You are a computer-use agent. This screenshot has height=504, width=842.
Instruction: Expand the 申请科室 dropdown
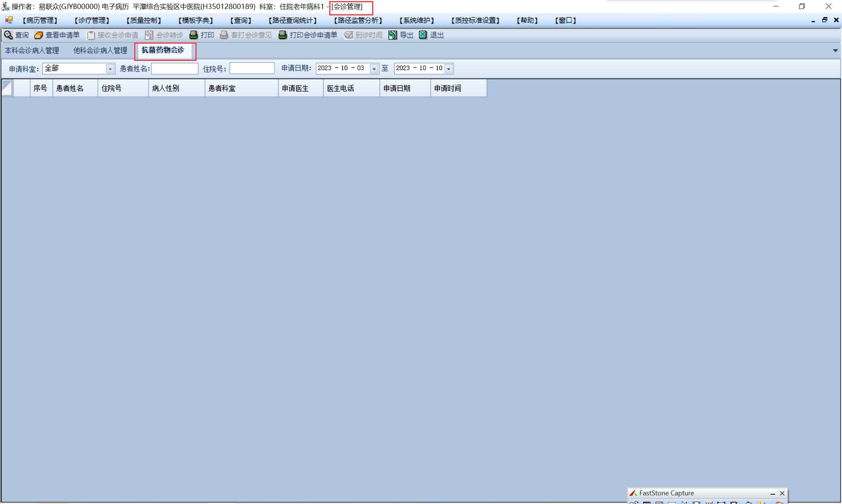point(110,69)
